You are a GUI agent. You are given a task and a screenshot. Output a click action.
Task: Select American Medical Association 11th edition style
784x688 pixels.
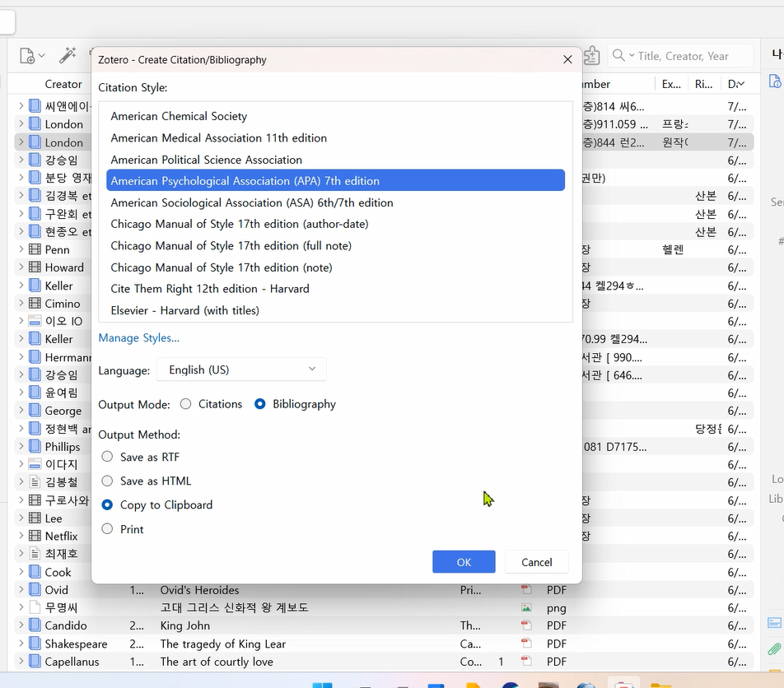(335, 138)
